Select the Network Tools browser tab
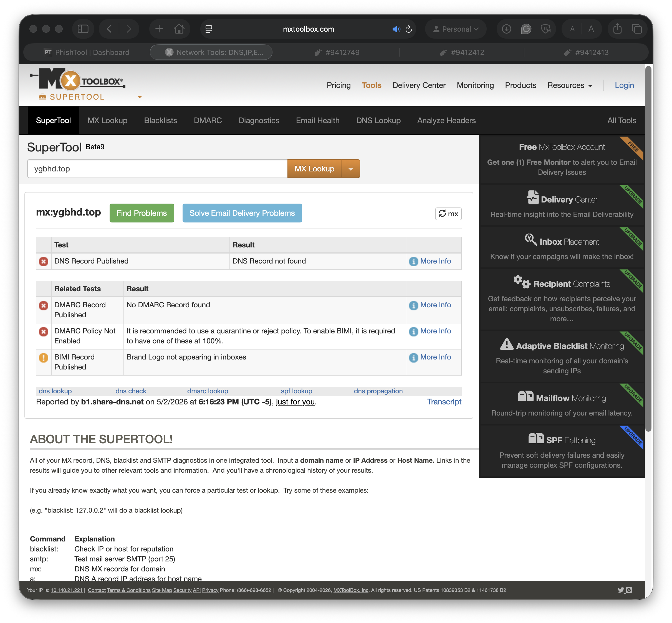672x623 pixels. click(x=211, y=52)
